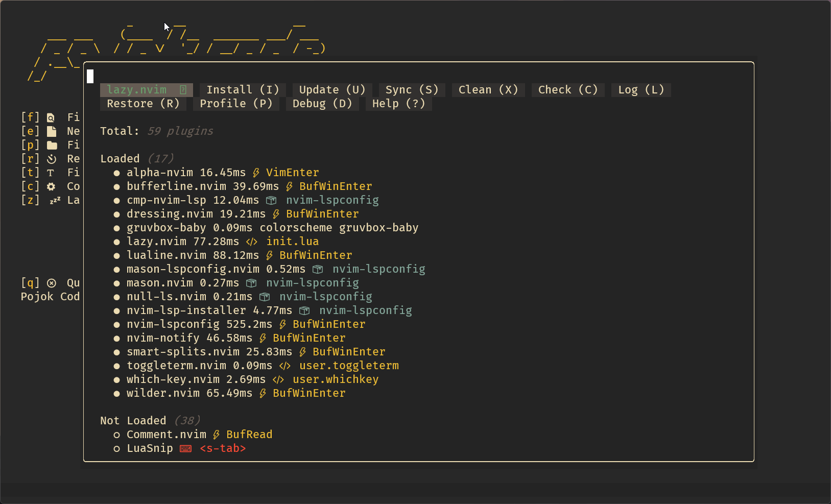Image resolution: width=831 pixels, height=504 pixels.
Task: Click the text search icon on dashboard [t] row
Action: click(x=51, y=173)
